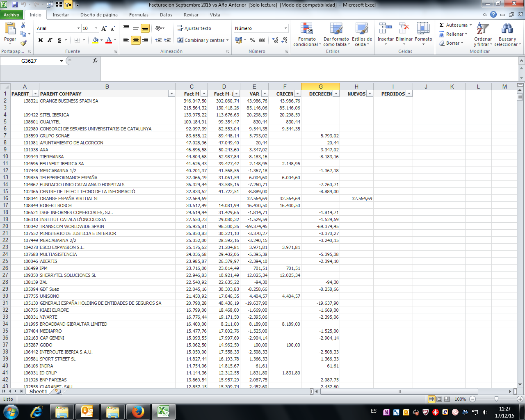
Task: Click the decrease indent icon
Action: [158, 40]
